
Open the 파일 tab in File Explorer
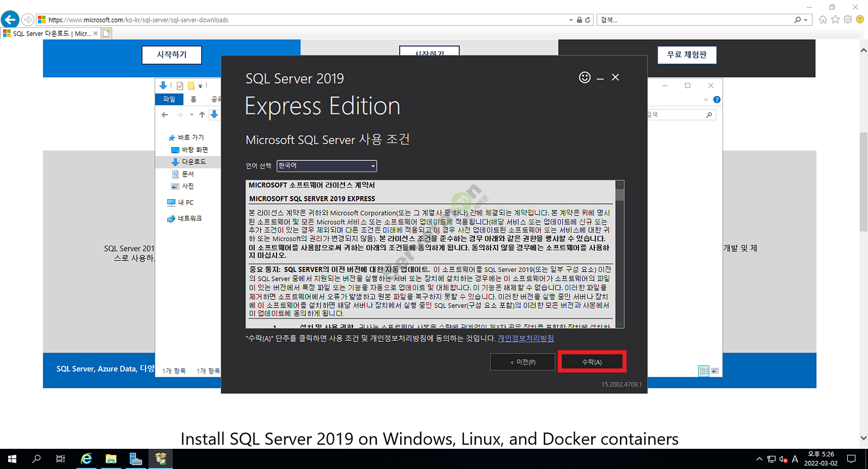[169, 99]
